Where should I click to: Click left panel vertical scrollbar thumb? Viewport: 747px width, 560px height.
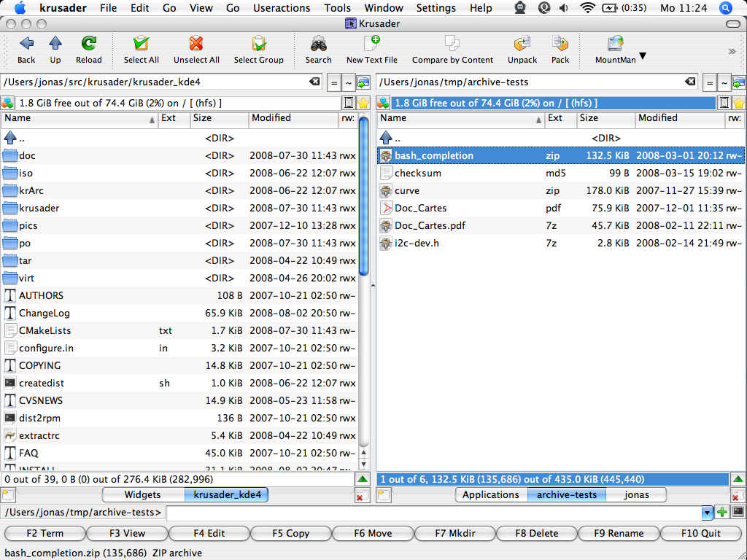point(364,197)
